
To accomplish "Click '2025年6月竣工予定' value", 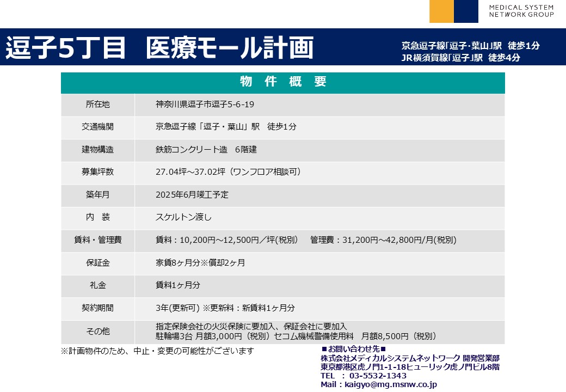I will tap(192, 194).
